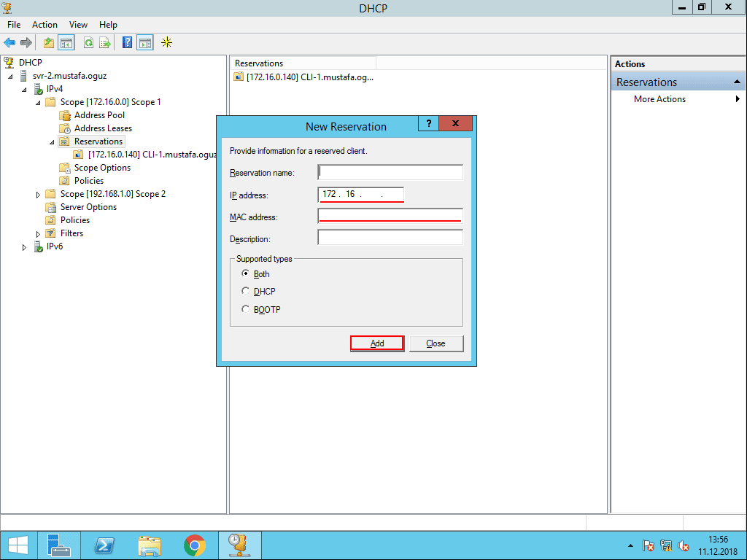Image resolution: width=747 pixels, height=560 pixels.
Task: Collapse the IPv4 node
Action: click(x=24, y=90)
